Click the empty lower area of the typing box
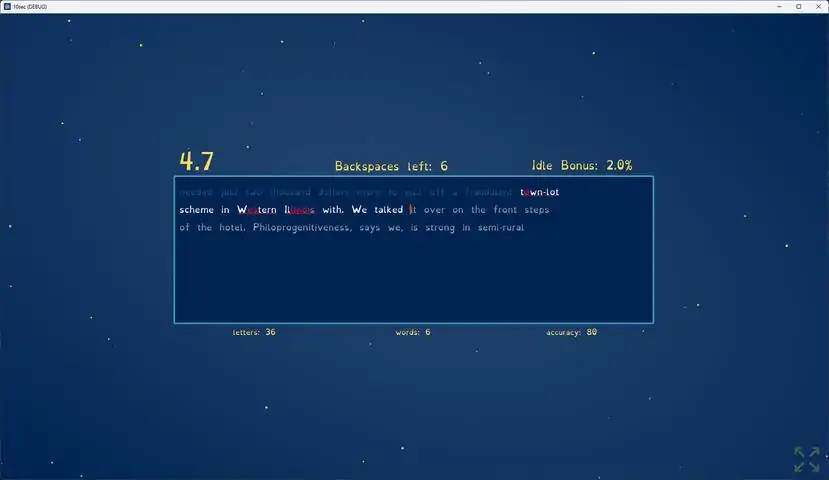The height and width of the screenshot is (480, 829). (x=413, y=278)
